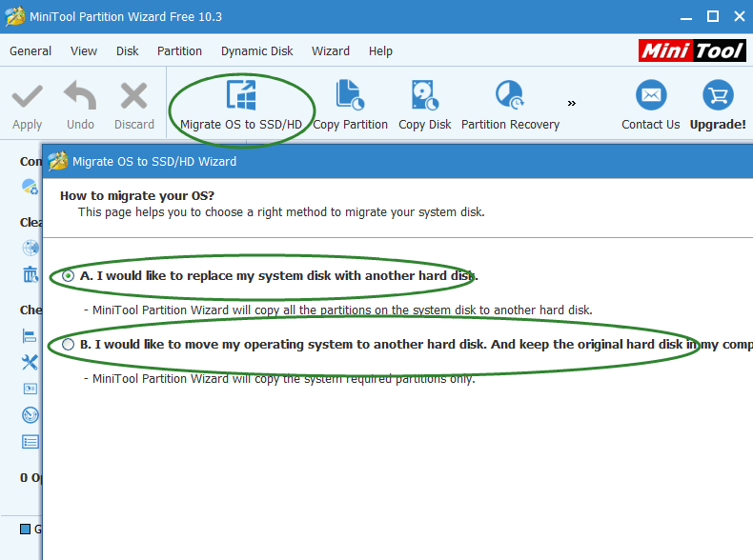Viewport: 753px width, 560px height.
Task: Close the MiniTool Partition Wizard window
Action: [x=740, y=17]
